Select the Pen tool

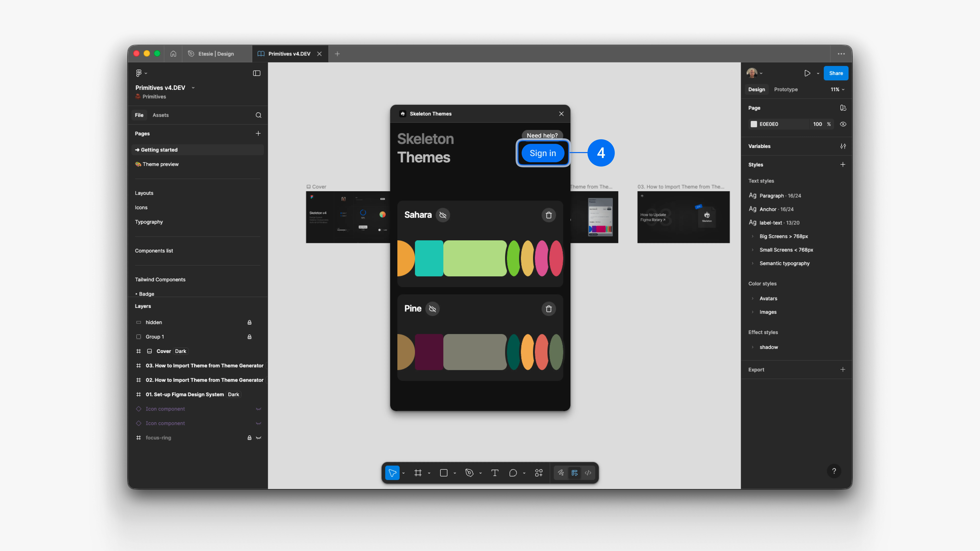click(469, 473)
